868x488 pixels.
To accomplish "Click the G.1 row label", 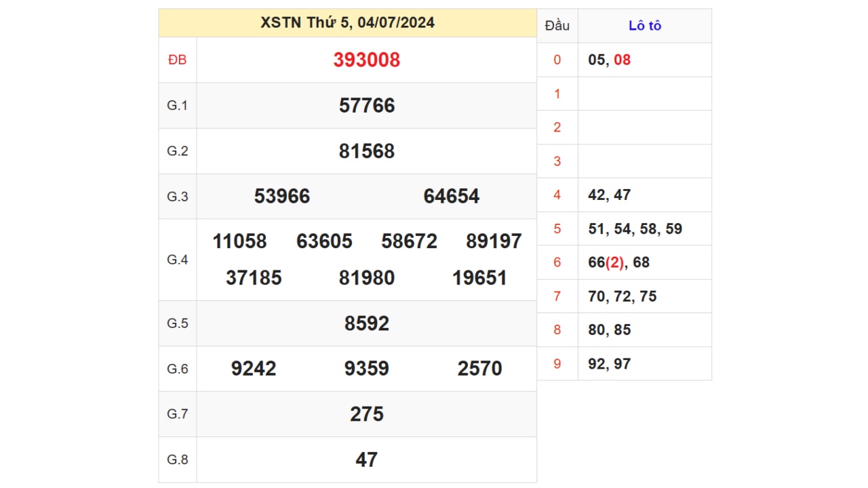I will pyautogui.click(x=178, y=105).
